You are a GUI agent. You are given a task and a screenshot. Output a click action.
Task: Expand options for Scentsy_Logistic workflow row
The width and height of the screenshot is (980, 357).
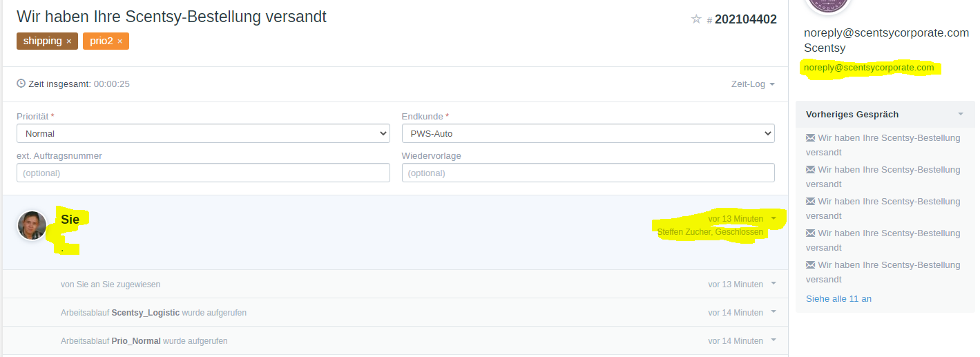tap(774, 312)
